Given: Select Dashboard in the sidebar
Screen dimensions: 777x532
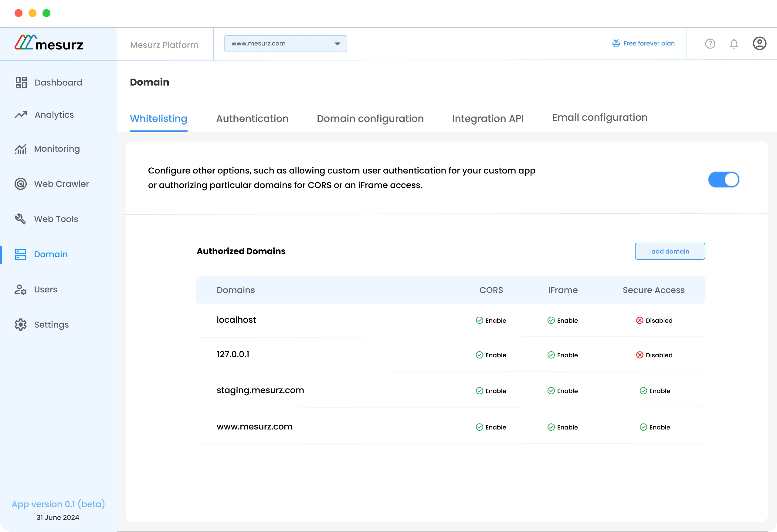Looking at the screenshot, I should pos(58,82).
